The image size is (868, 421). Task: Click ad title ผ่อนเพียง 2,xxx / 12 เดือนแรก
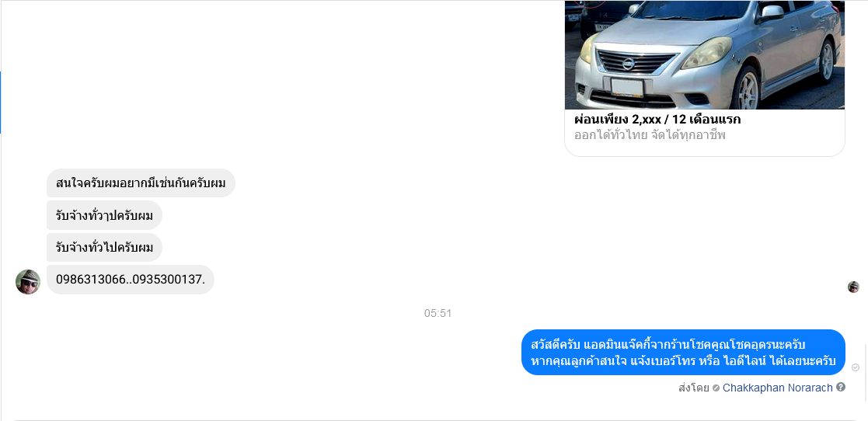pyautogui.click(x=657, y=120)
